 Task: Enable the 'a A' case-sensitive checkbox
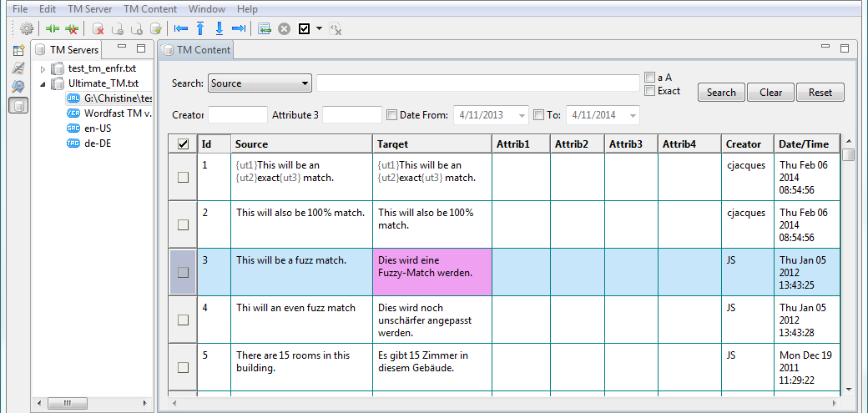coord(649,78)
